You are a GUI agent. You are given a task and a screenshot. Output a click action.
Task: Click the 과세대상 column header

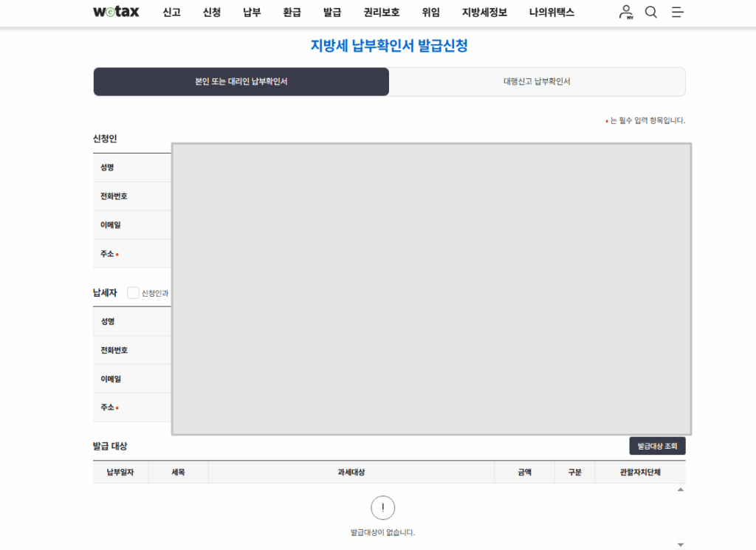351,472
